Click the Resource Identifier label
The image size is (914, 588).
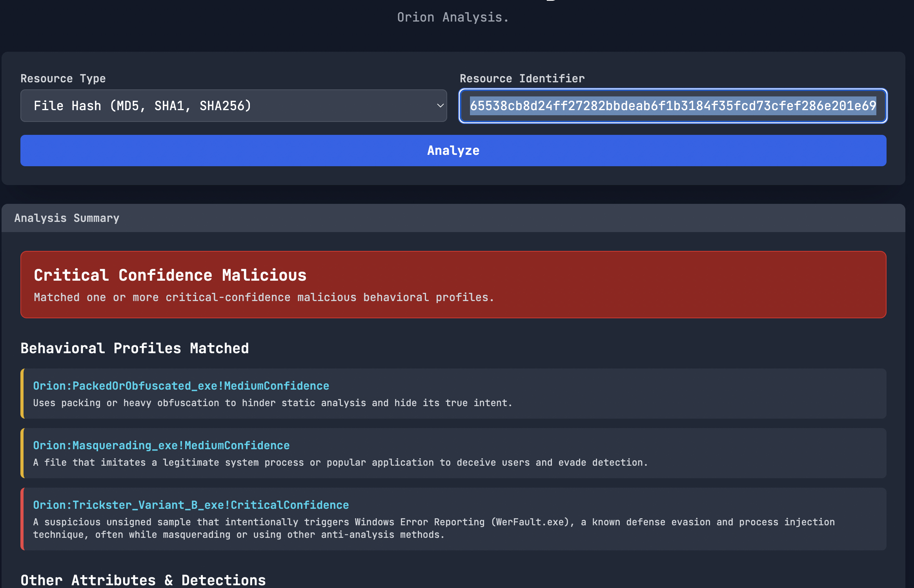tap(522, 78)
